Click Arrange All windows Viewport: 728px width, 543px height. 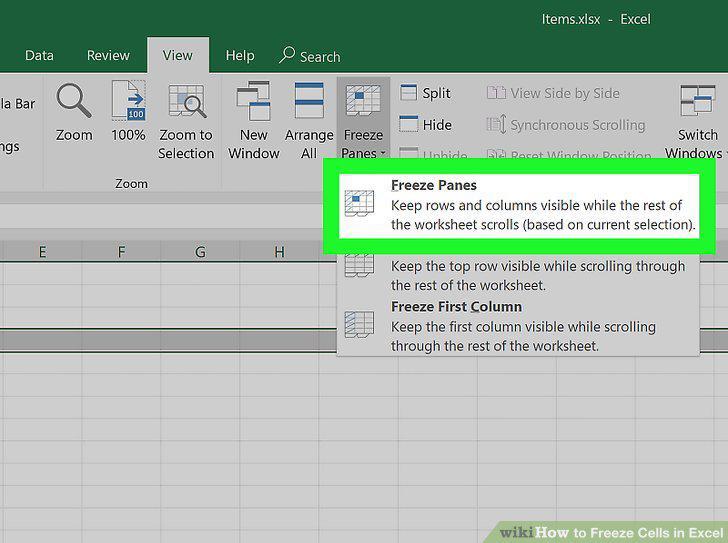tap(309, 120)
